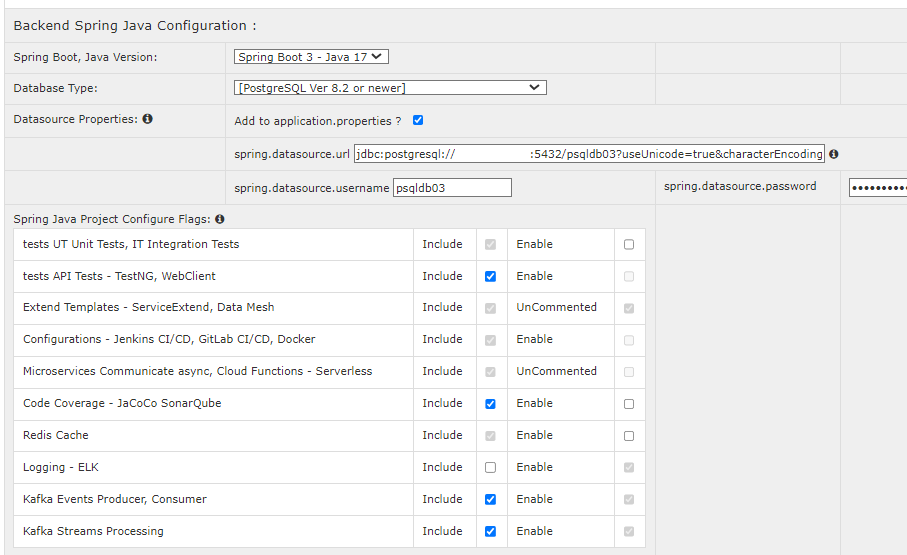Click 'Kafka Events Producer, Consumer' row label
907x555 pixels.
[x=115, y=499]
